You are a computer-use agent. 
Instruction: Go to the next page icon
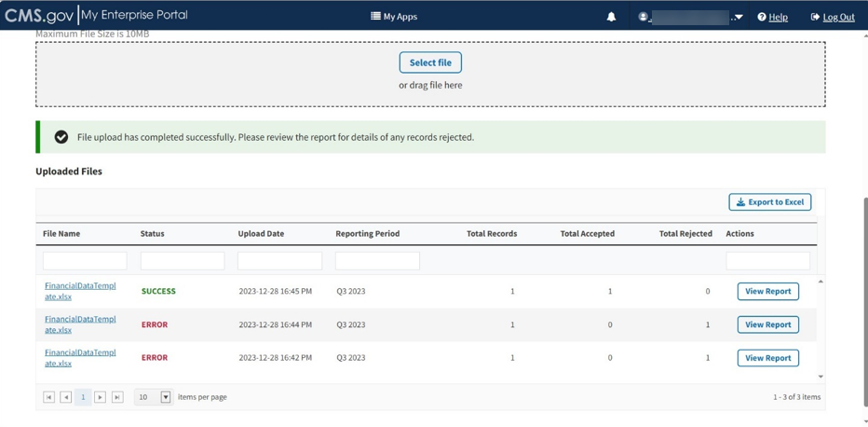100,397
